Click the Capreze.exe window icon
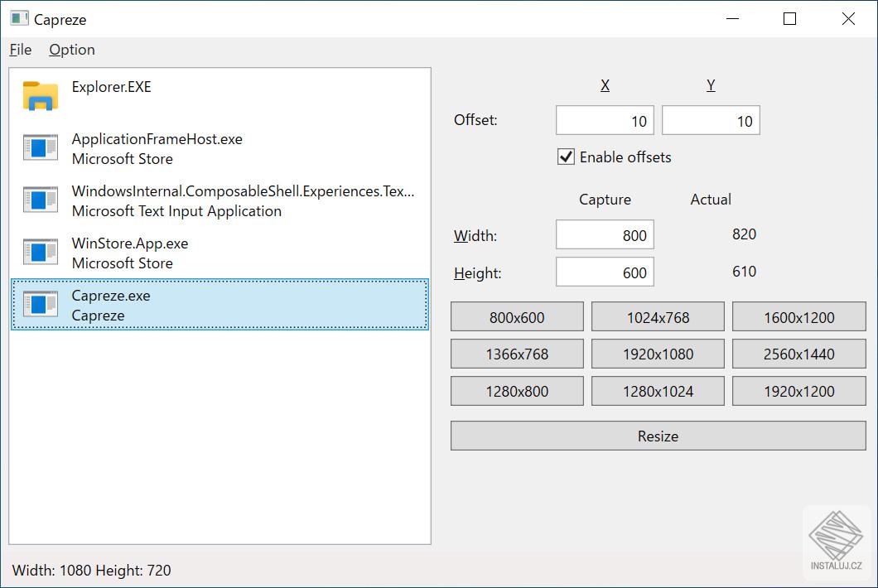This screenshot has height=588, width=878. [41, 304]
